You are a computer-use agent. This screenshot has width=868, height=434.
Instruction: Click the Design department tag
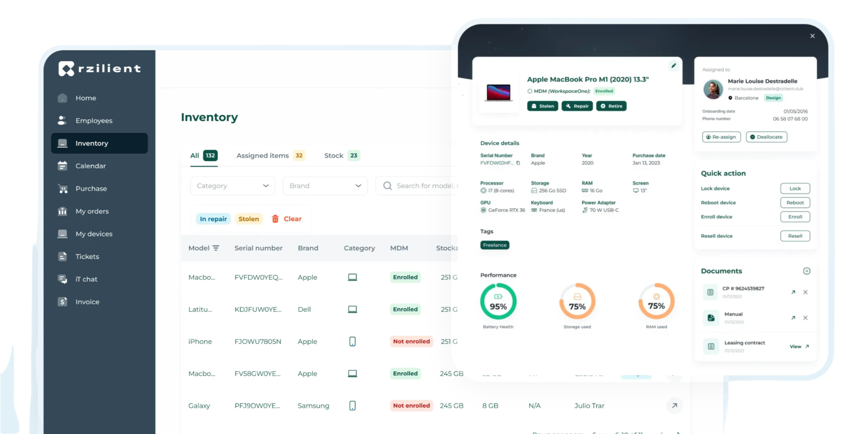(773, 98)
